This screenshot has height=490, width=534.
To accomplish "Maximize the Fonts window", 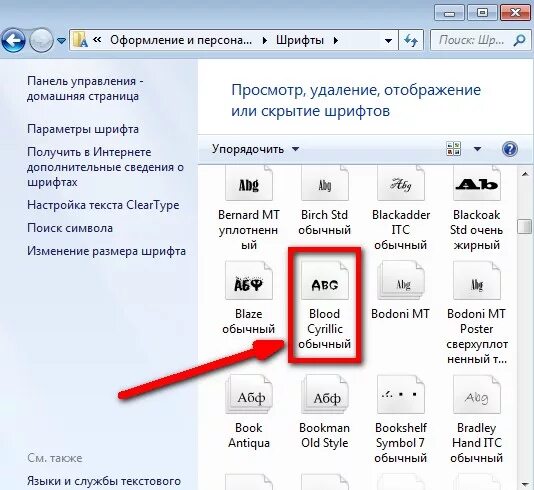I will click(482, 13).
